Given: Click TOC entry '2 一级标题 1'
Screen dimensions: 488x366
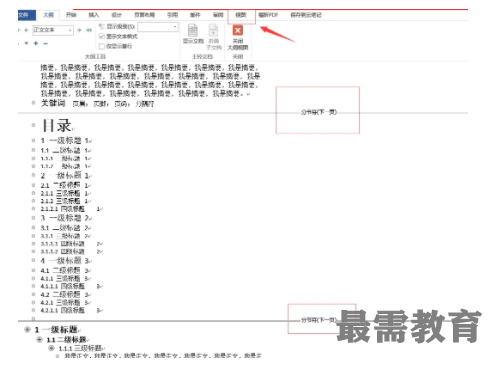Looking at the screenshot, I should coord(66,175).
